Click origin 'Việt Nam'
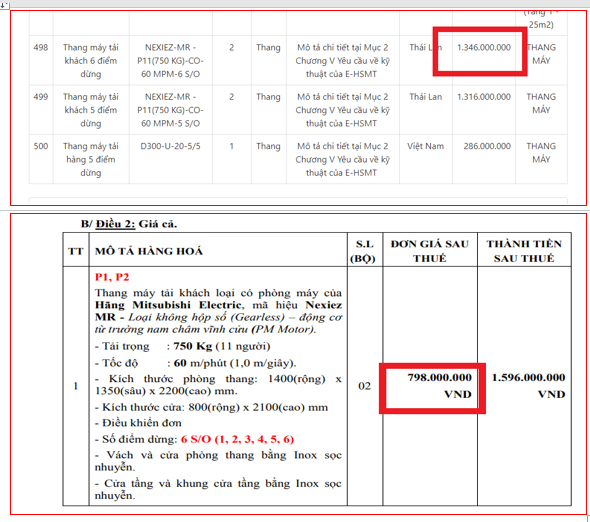This screenshot has width=590, height=522. [426, 146]
